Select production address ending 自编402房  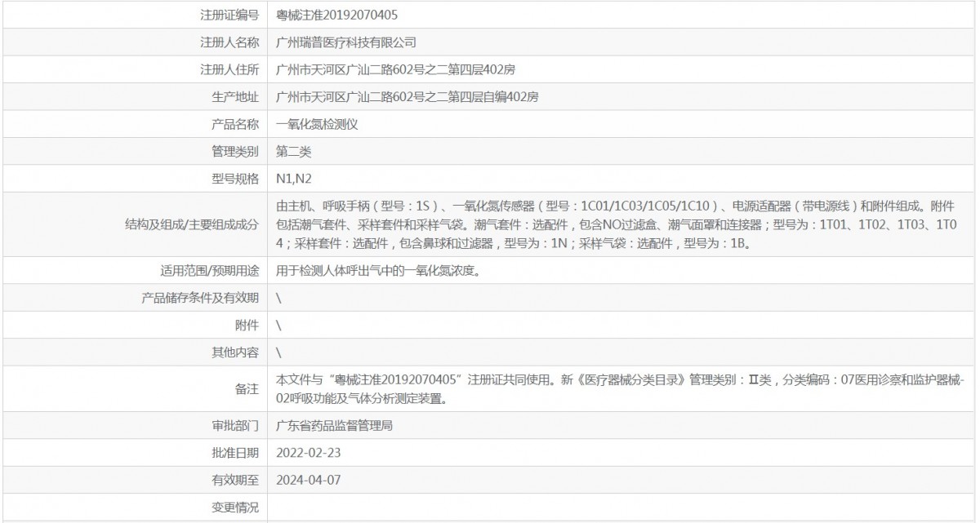(x=408, y=97)
